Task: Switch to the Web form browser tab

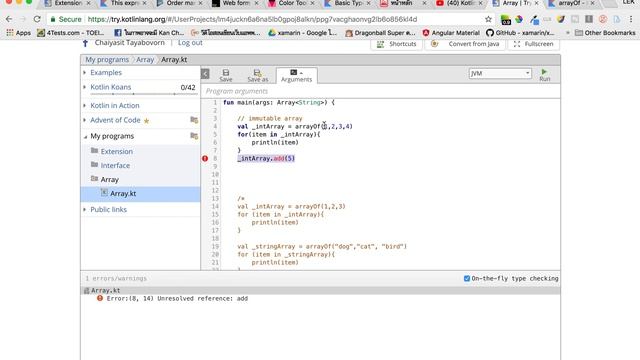Action: pos(236,3)
